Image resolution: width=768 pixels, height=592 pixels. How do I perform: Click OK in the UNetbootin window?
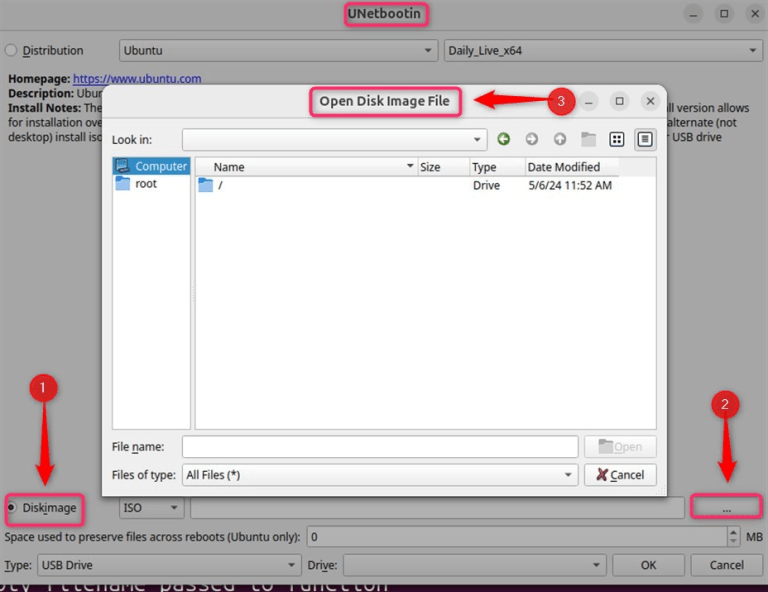648,565
